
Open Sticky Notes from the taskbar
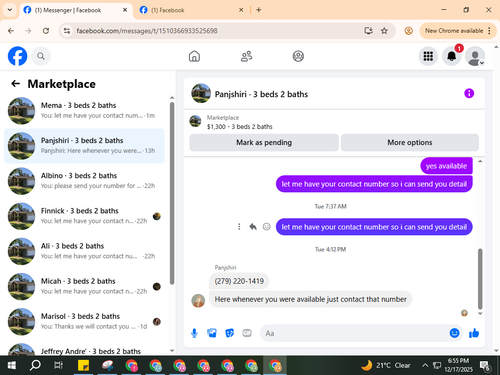point(83,366)
